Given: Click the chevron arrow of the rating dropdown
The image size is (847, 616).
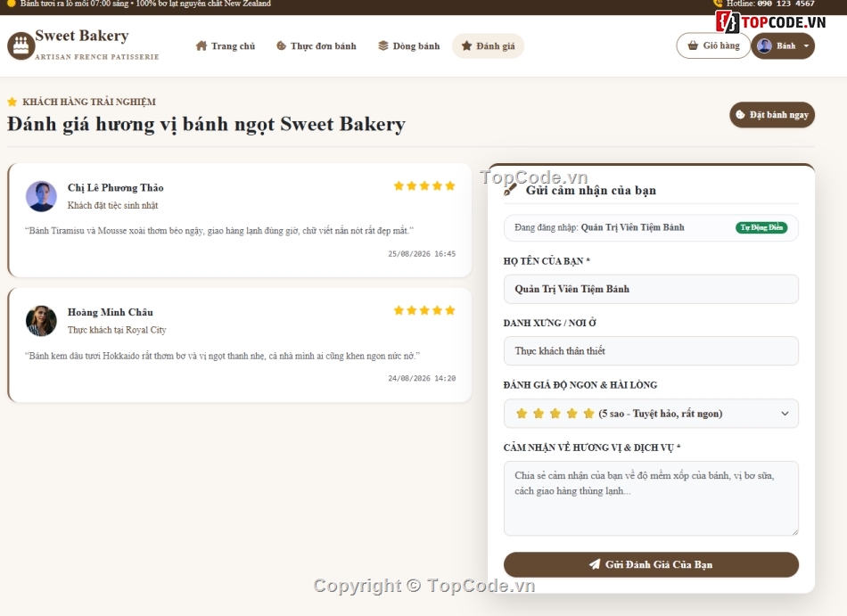Looking at the screenshot, I should 785,414.
